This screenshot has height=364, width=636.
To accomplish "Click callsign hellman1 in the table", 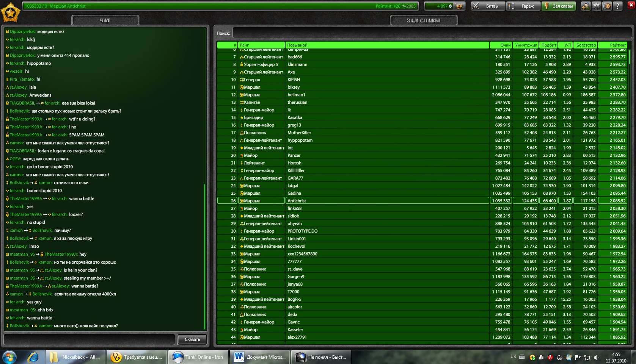I will 296,95.
